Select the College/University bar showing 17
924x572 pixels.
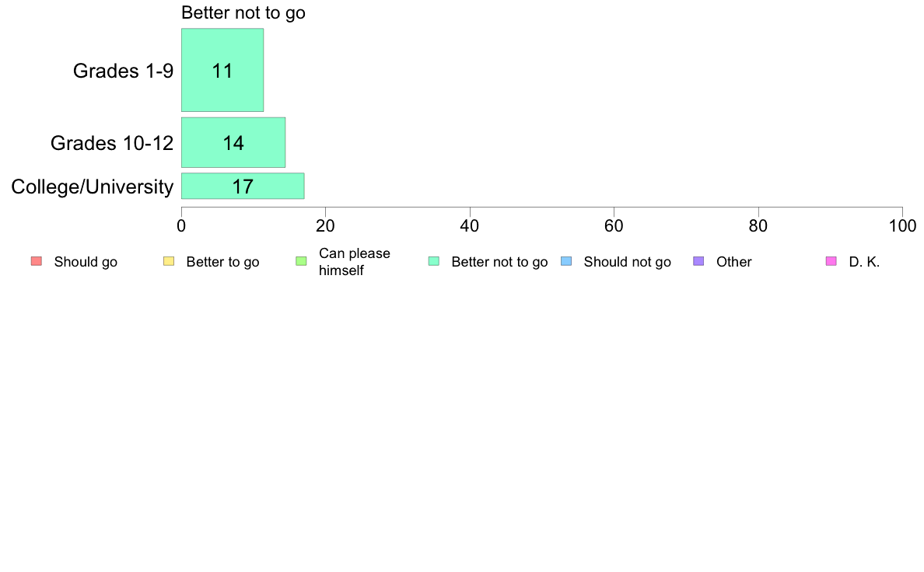point(243,187)
